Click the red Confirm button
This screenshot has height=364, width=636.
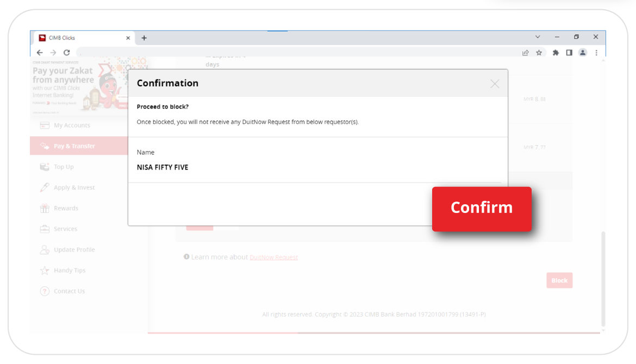481,209
